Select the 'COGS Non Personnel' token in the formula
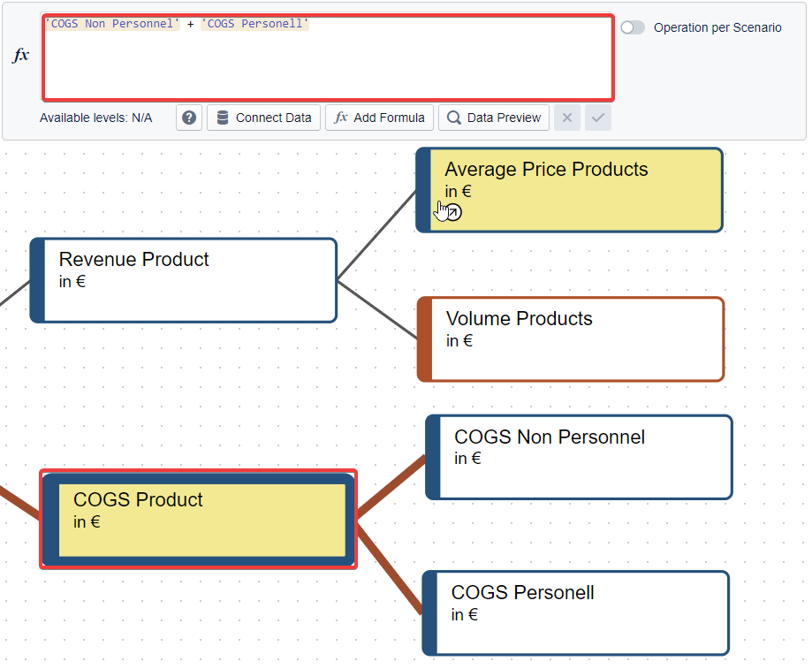This screenshot has height=669, width=812. [x=112, y=24]
